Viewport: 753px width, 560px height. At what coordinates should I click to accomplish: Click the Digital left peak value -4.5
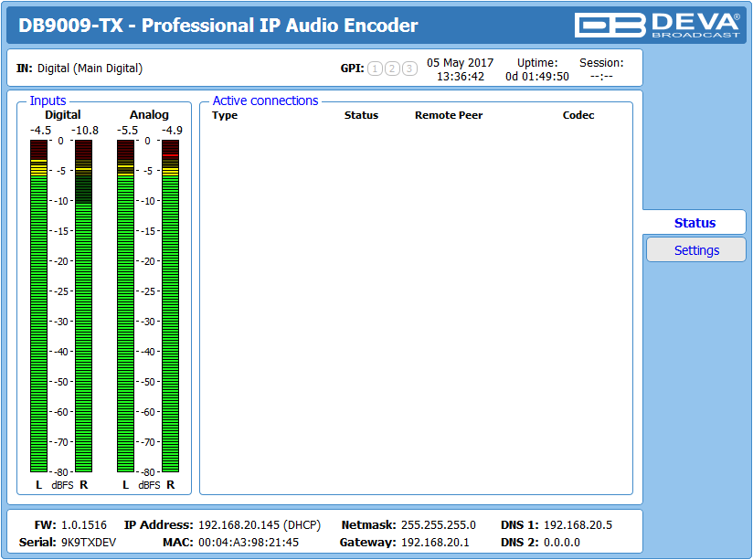coord(40,130)
